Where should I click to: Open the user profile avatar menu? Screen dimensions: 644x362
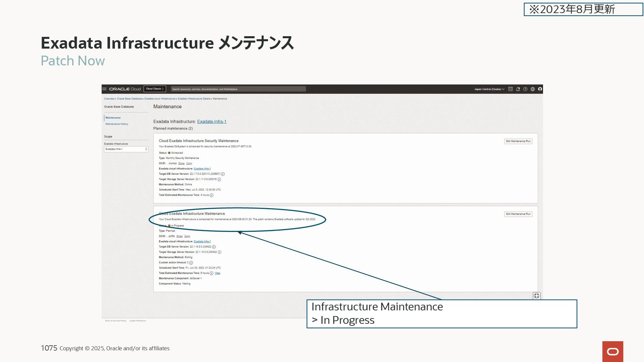(x=540, y=89)
